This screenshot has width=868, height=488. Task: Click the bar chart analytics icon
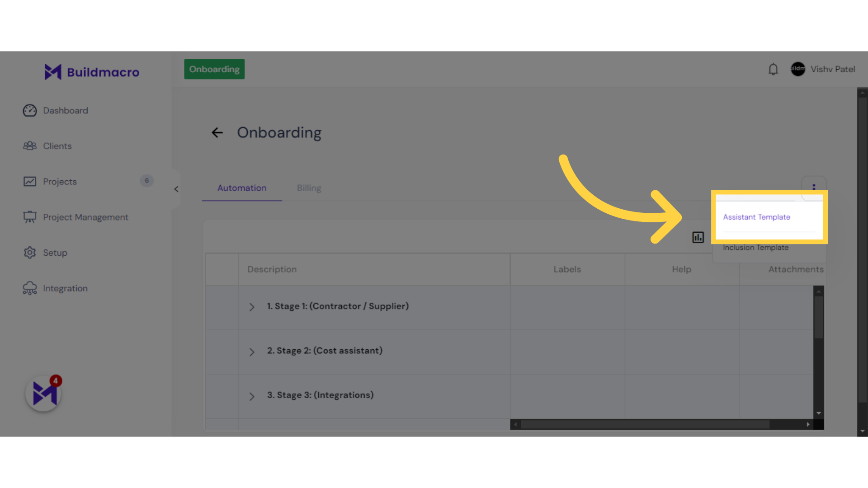[698, 237]
